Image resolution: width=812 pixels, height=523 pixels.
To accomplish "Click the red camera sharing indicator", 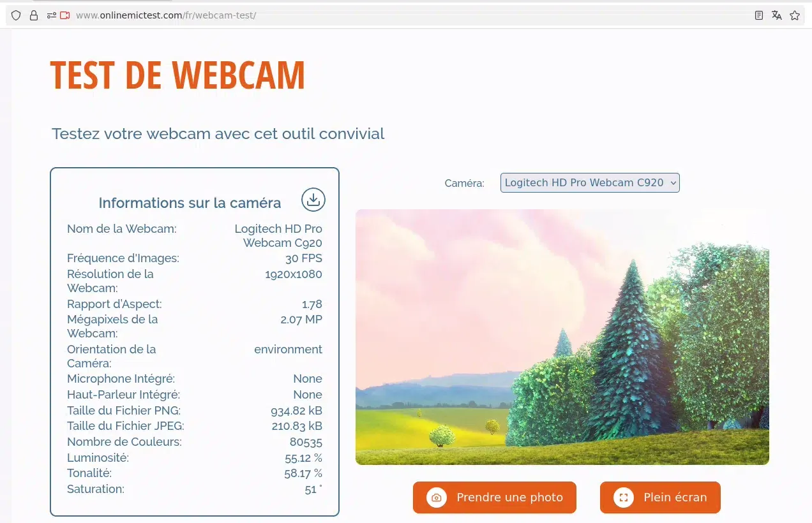I will click(65, 15).
